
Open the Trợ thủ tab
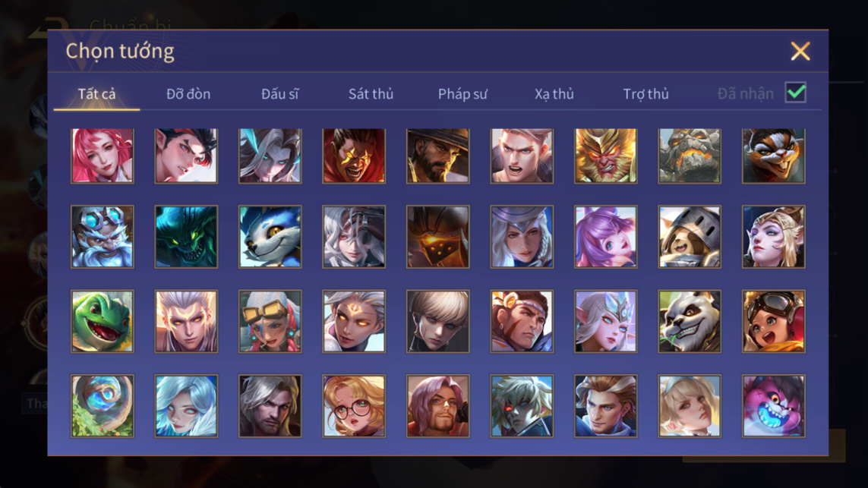(x=646, y=94)
